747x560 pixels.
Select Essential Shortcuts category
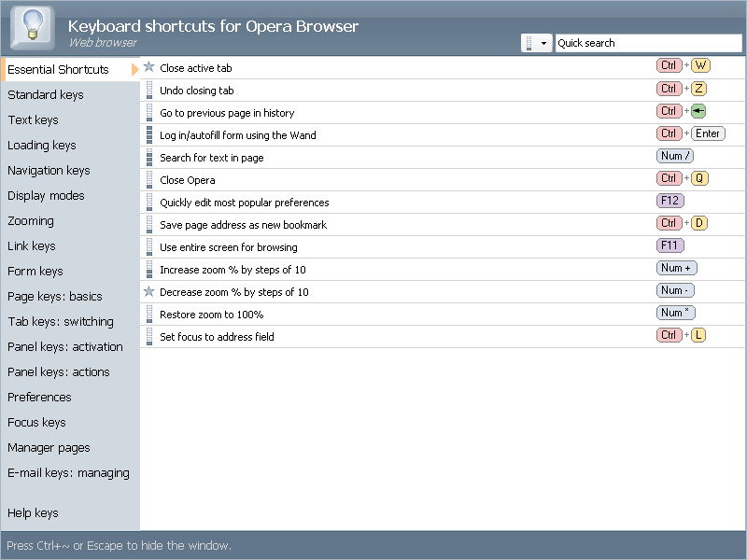(x=70, y=69)
